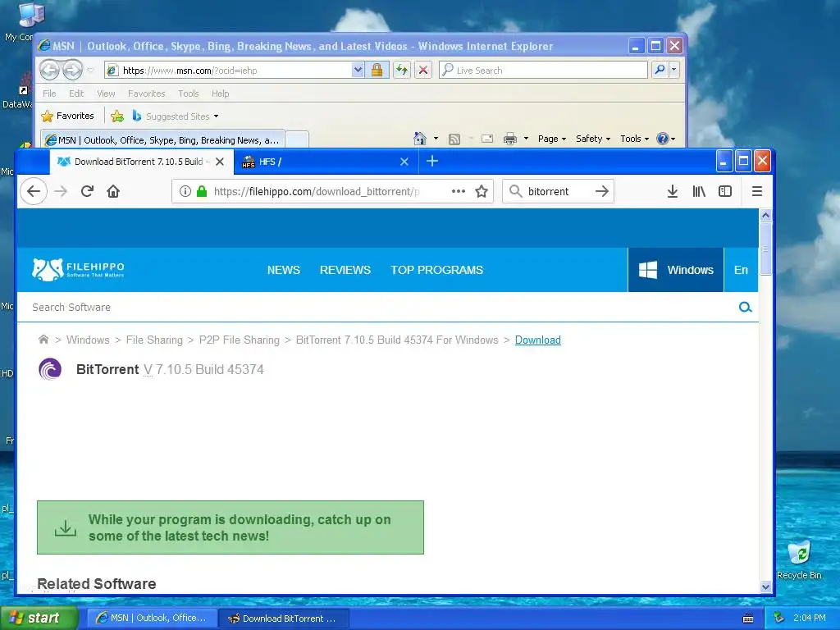
Task: Click the Firefox scrollbar down arrow
Action: [765, 587]
